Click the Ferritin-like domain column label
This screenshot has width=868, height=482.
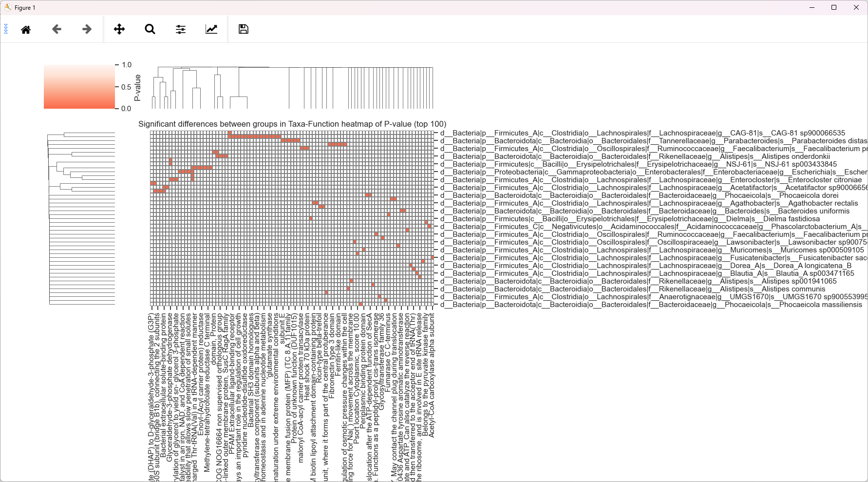click(x=338, y=344)
